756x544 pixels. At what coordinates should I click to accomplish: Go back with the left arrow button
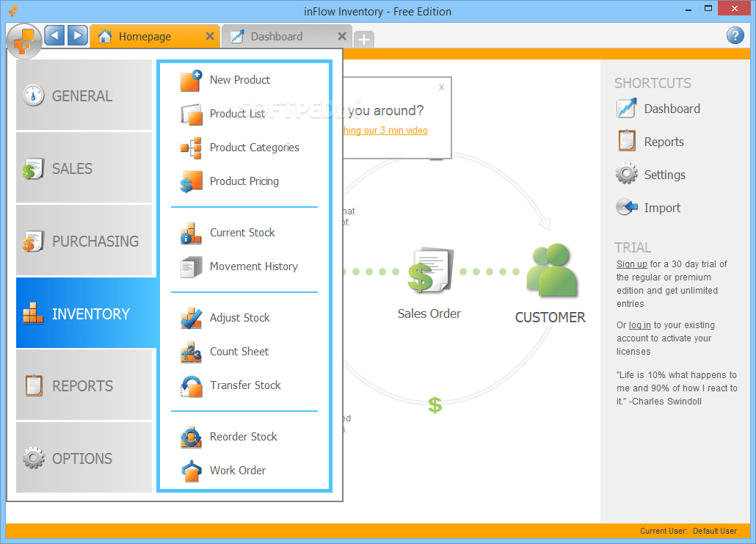tap(54, 35)
